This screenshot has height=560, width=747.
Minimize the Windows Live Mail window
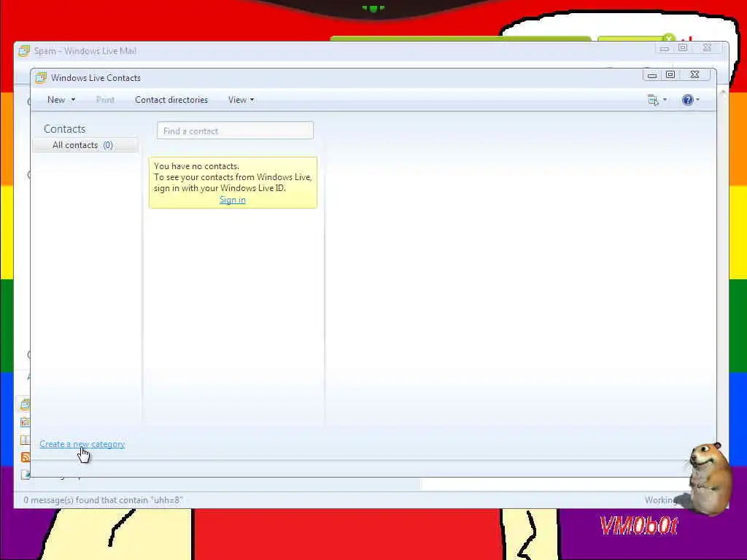665,49
